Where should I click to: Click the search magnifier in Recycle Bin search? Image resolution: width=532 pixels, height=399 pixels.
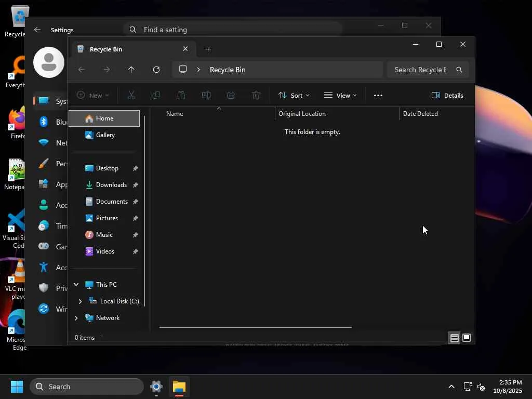[x=459, y=70]
